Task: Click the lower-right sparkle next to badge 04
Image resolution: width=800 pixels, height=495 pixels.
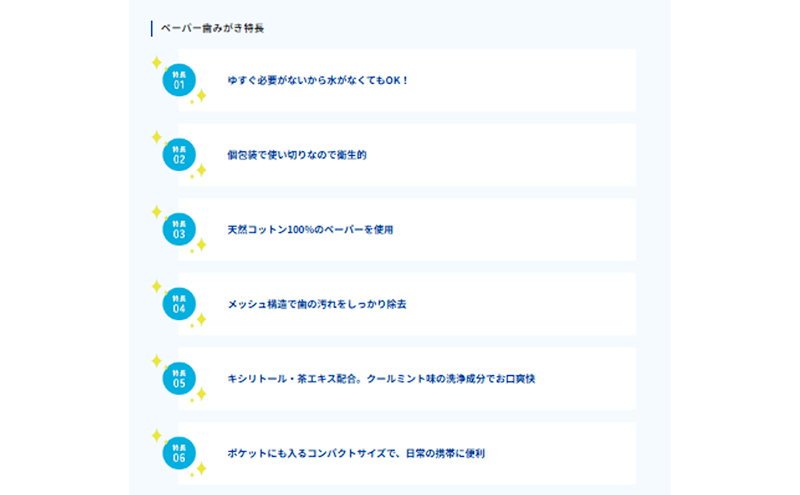Action: (200, 319)
